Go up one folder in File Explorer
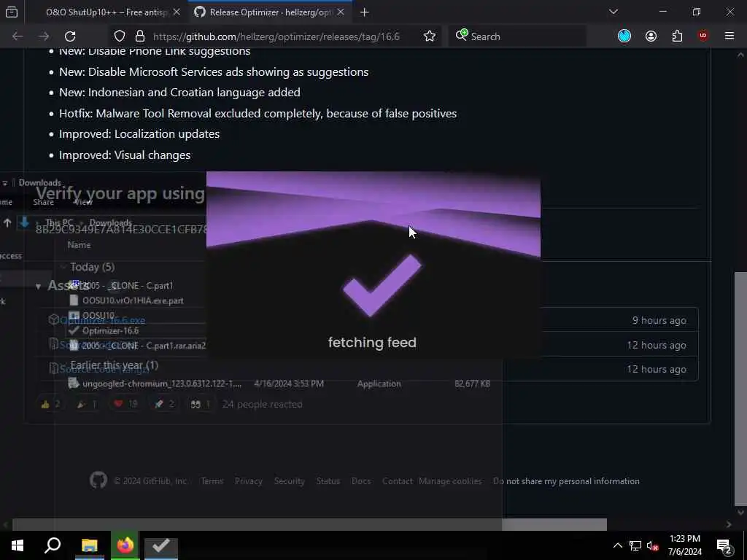 [x=7, y=222]
